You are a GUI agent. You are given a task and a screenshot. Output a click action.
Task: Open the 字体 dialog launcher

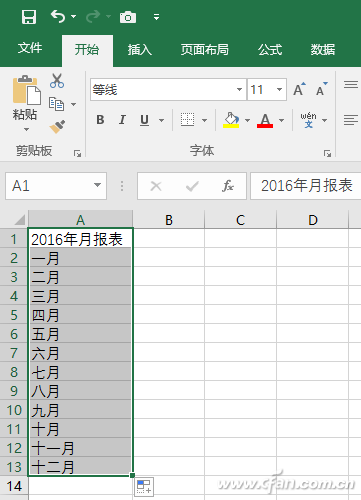[x=327, y=153]
